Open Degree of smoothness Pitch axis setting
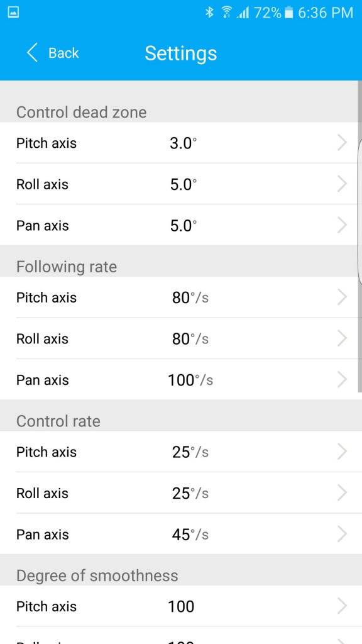Image resolution: width=362 pixels, height=644 pixels. point(181,606)
